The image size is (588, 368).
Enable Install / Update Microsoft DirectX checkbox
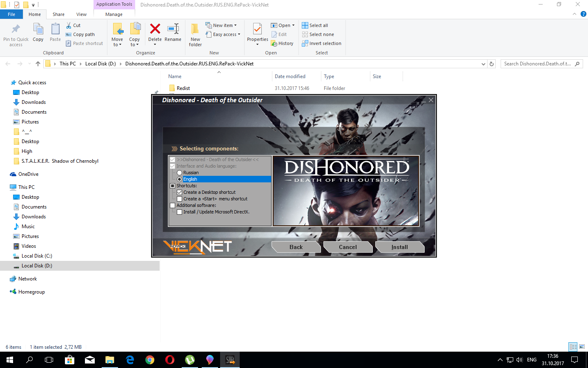pos(179,212)
